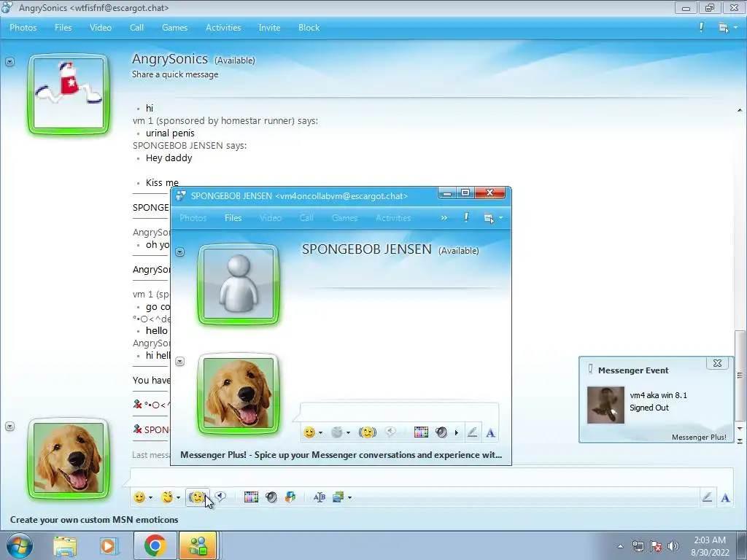Open color grid tool in SPONGEBOB JENSEN window

pyautogui.click(x=421, y=432)
